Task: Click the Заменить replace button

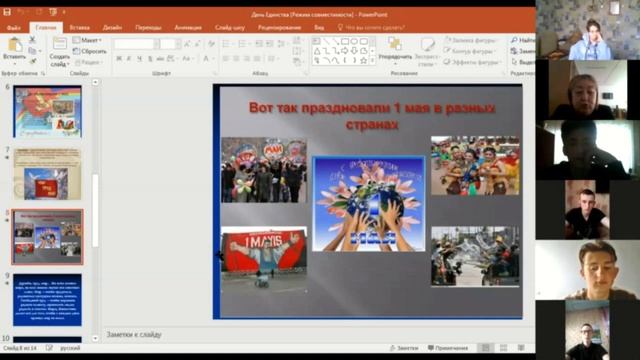Action: tap(522, 51)
